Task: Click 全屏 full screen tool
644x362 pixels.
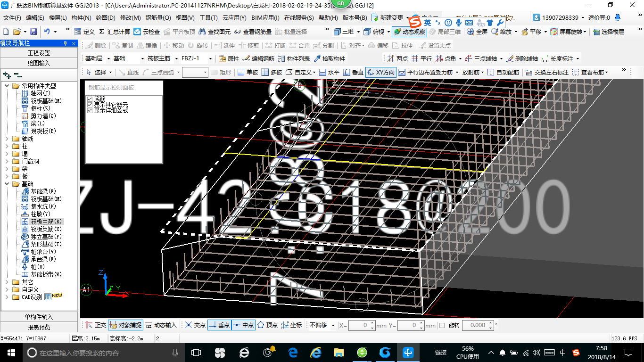Action: coord(477,32)
